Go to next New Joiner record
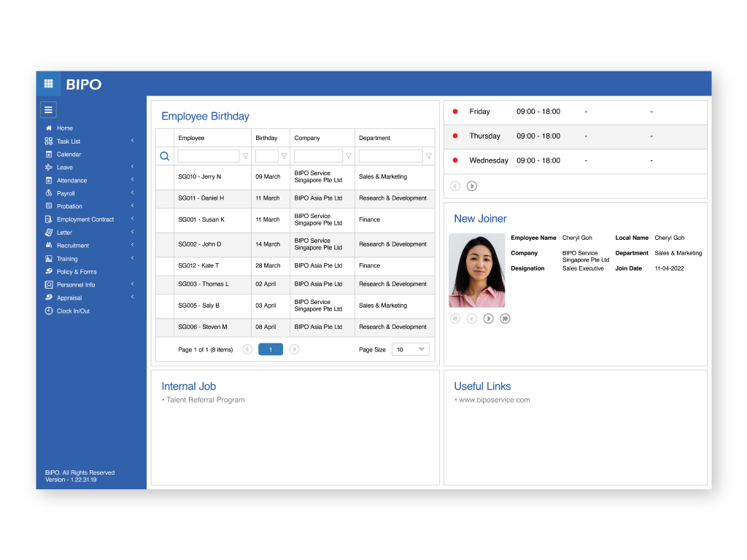Viewport: 747px width, 560px height. tap(489, 319)
